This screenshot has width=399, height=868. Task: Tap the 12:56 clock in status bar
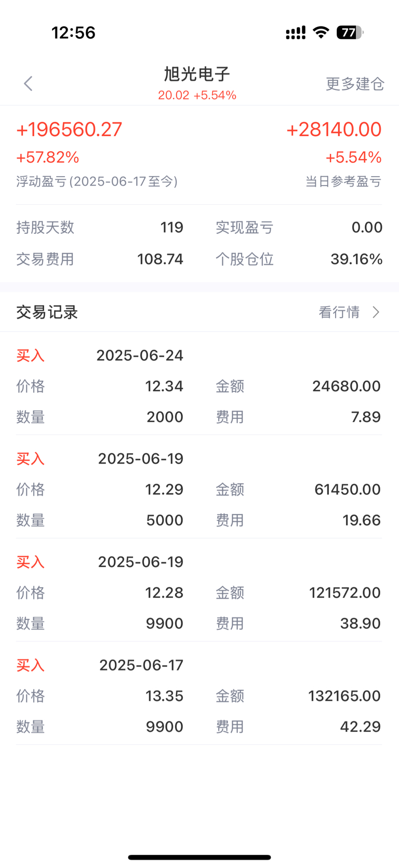(73, 33)
